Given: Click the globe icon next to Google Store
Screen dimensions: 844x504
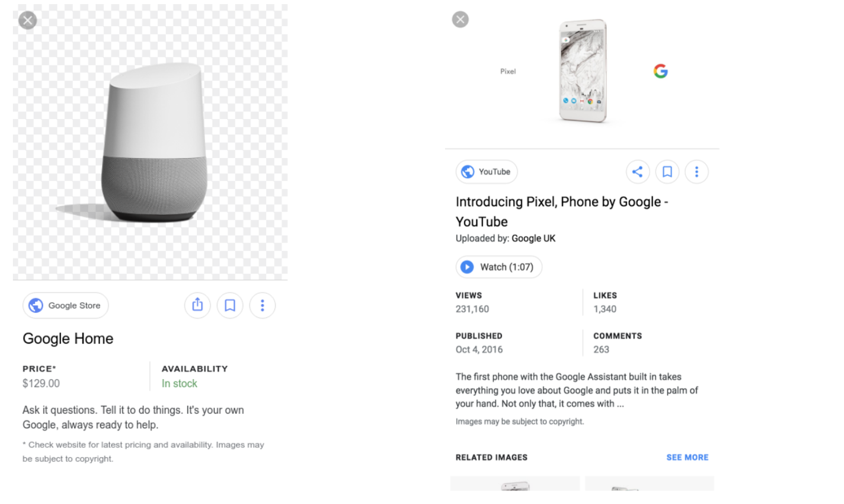Looking at the screenshot, I should click(x=36, y=305).
